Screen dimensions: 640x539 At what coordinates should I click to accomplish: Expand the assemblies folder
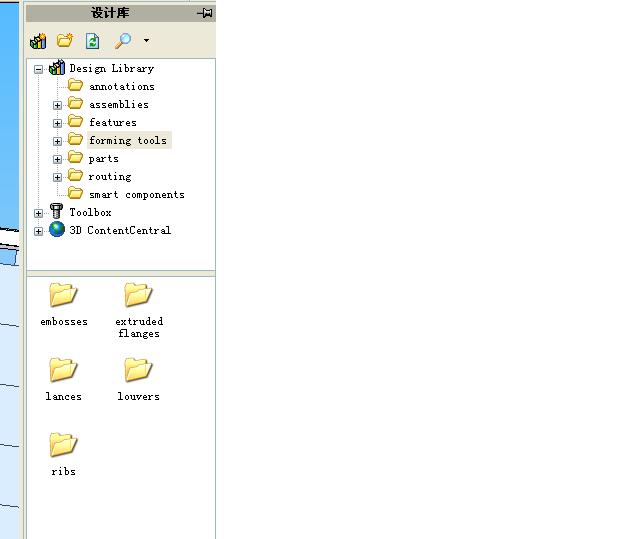point(57,105)
